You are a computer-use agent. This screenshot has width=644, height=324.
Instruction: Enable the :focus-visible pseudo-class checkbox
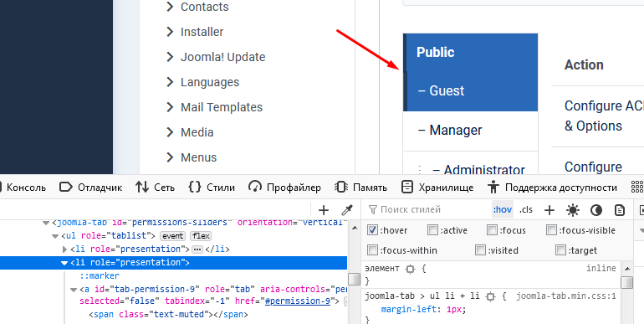552,230
